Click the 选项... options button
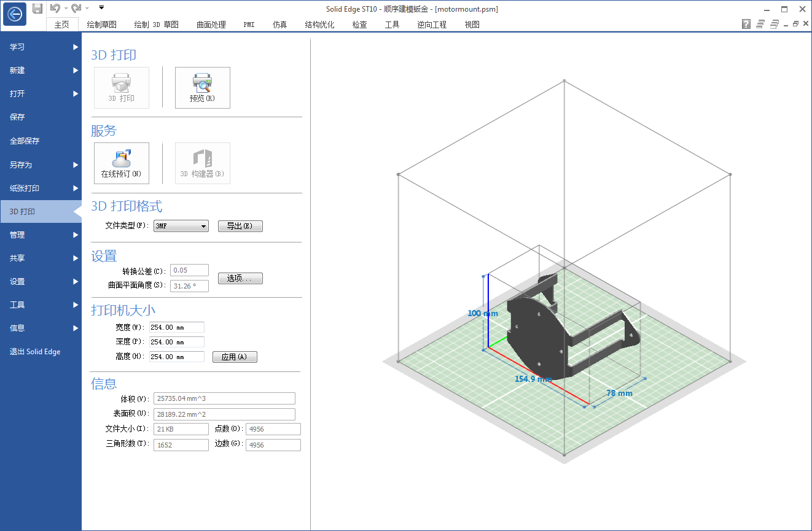 pos(240,278)
